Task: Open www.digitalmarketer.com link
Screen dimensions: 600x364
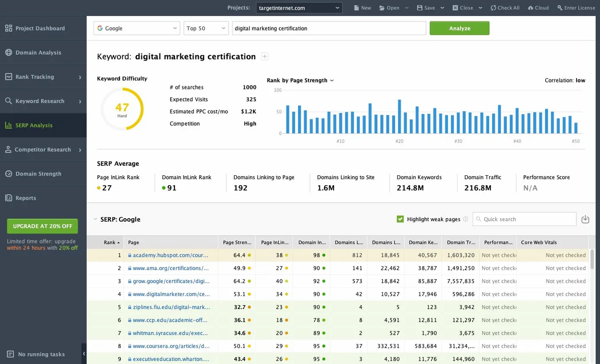Action: tap(171, 294)
